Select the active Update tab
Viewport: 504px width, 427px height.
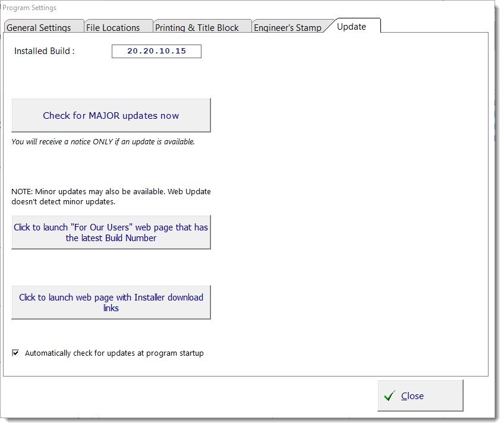[x=351, y=26]
